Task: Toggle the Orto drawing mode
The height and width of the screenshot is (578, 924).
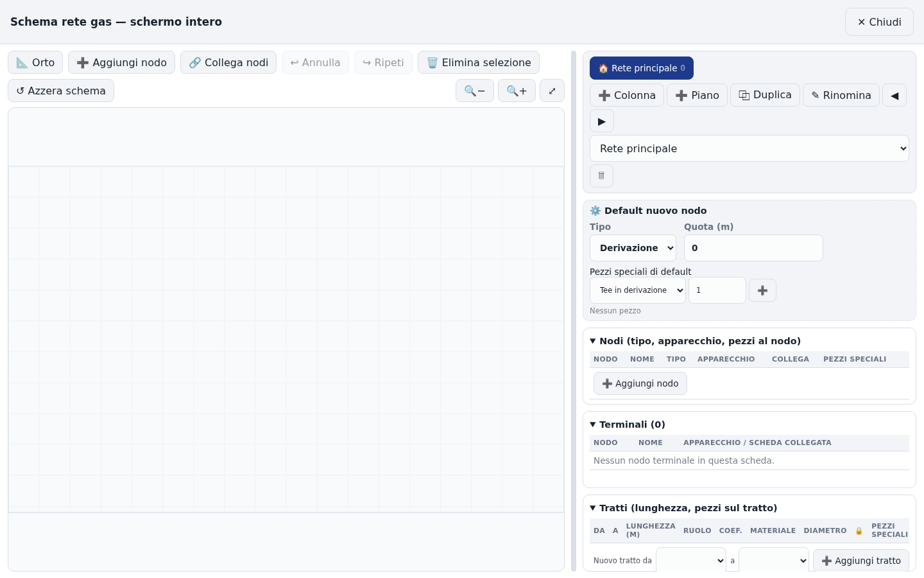Action: tap(35, 62)
